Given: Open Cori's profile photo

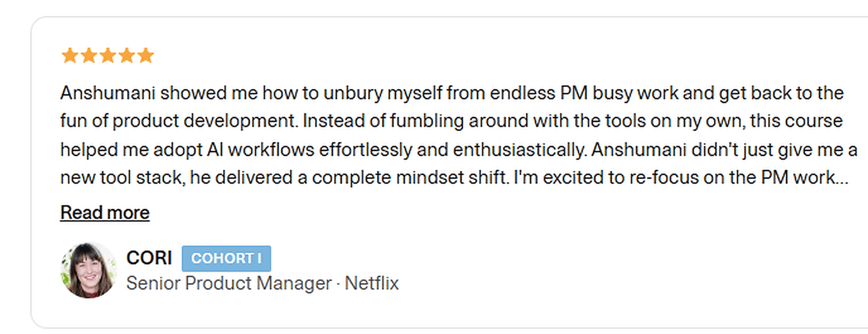Looking at the screenshot, I should point(88,270).
